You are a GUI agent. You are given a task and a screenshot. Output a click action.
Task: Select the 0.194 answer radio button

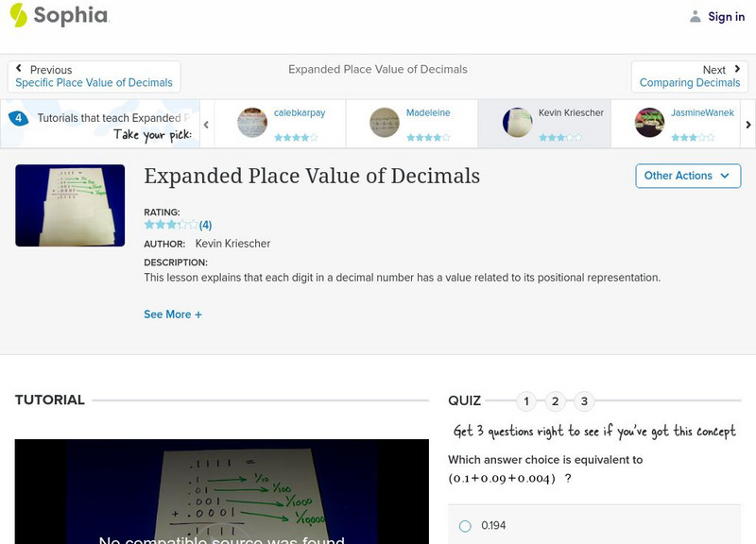(465, 526)
